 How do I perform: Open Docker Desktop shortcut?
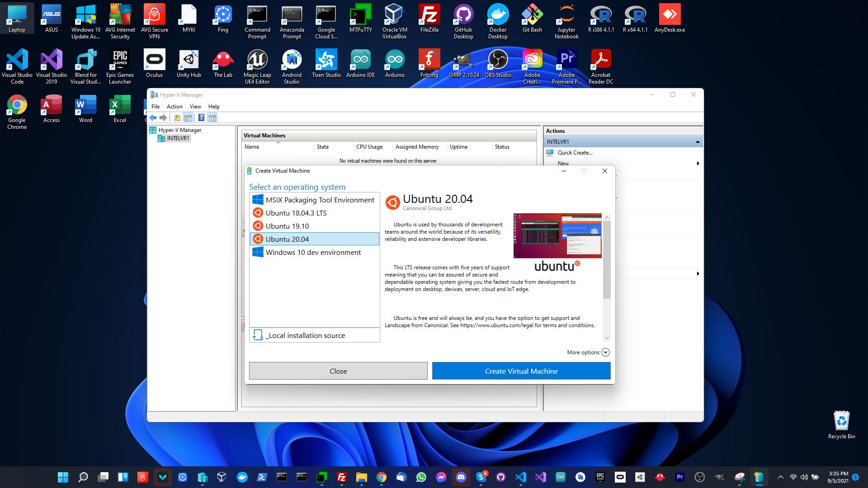click(498, 22)
